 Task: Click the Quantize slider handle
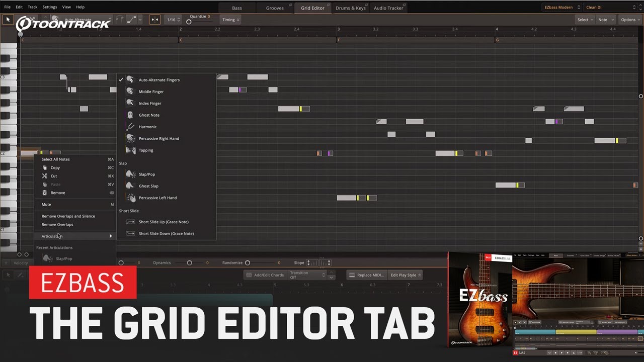189,22
